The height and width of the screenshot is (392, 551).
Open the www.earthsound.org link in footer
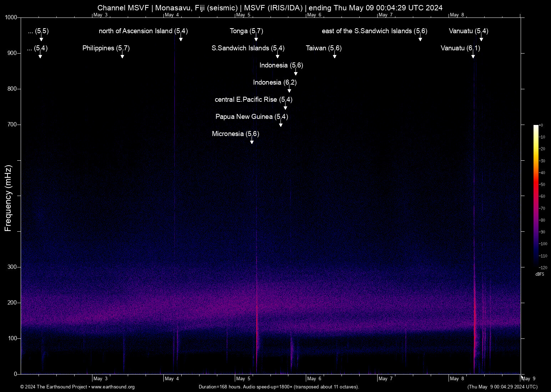(113, 387)
